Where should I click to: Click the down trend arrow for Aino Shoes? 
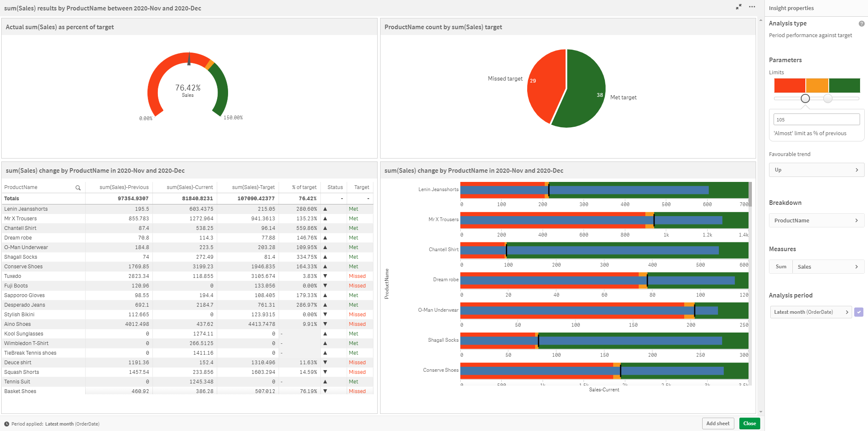pos(325,324)
